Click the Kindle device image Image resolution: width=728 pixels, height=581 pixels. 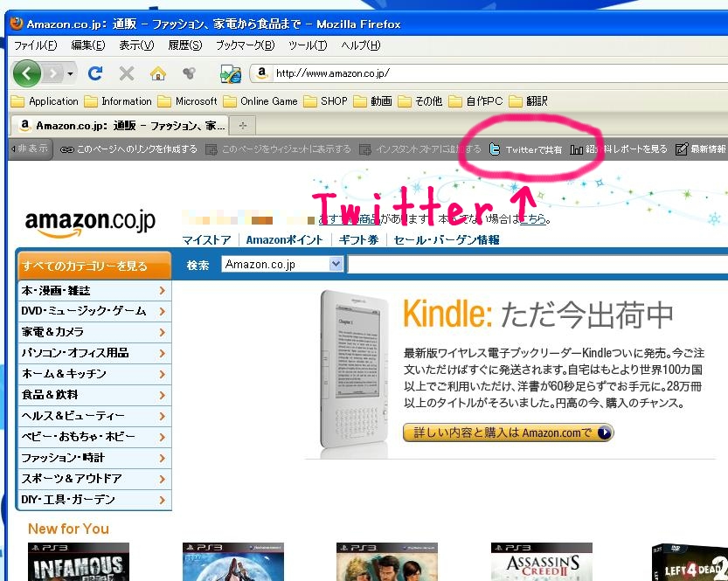pos(355,370)
